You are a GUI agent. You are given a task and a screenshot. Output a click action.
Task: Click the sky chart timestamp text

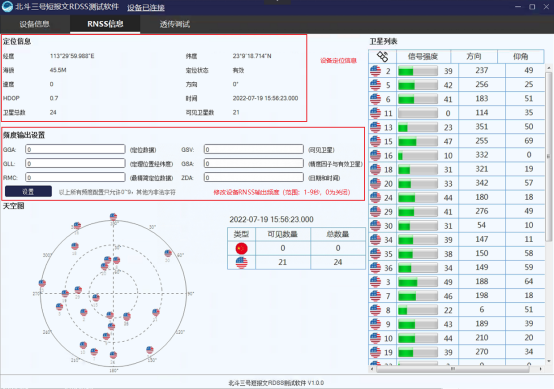[x=271, y=219]
